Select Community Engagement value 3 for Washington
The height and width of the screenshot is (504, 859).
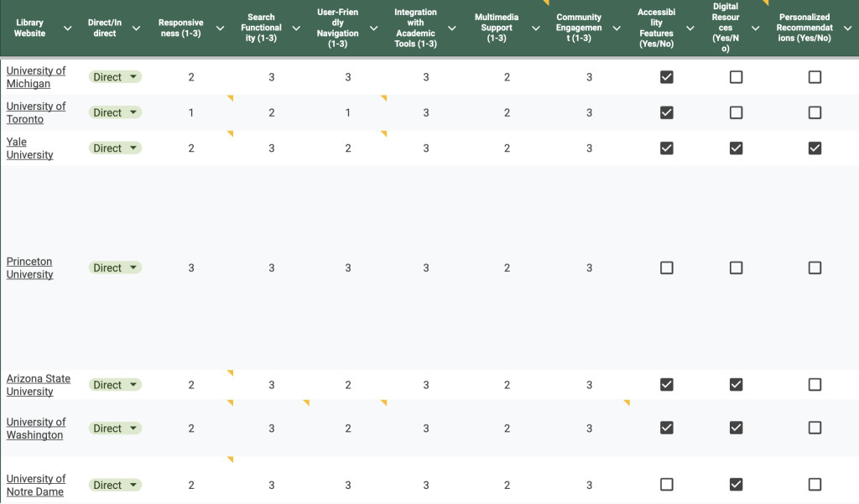pyautogui.click(x=590, y=429)
